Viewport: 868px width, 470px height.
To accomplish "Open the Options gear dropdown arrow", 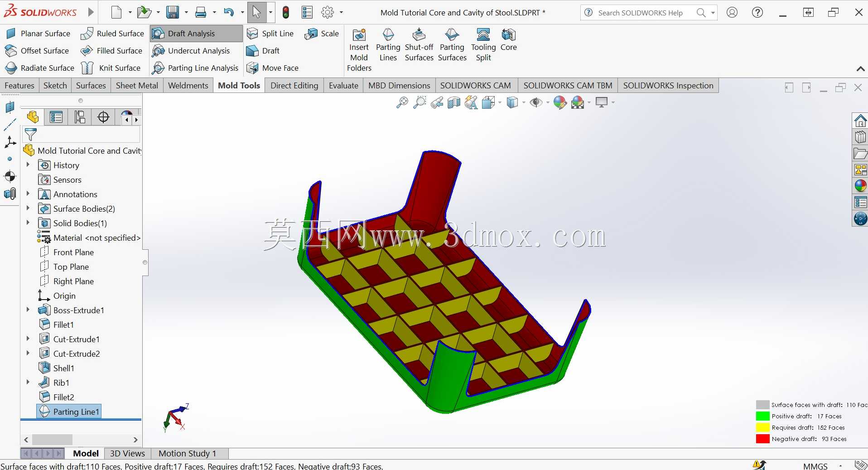I will click(x=341, y=13).
